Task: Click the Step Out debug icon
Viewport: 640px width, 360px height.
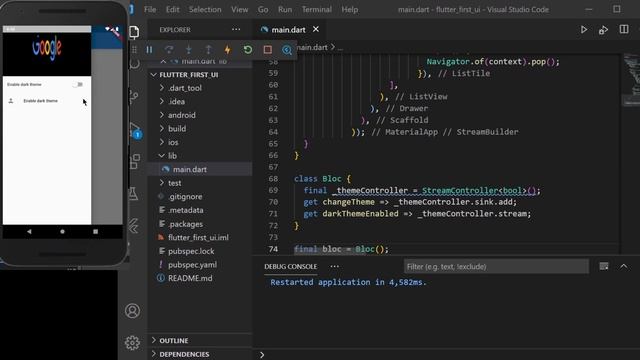Action: pyautogui.click(x=208, y=50)
